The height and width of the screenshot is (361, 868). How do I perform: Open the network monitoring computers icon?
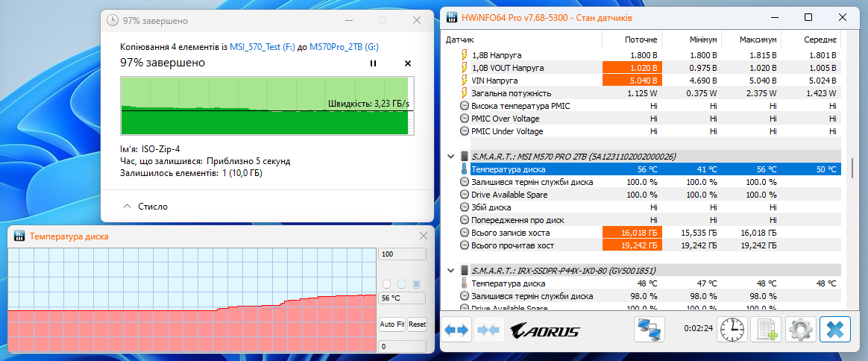pyautogui.click(x=650, y=330)
